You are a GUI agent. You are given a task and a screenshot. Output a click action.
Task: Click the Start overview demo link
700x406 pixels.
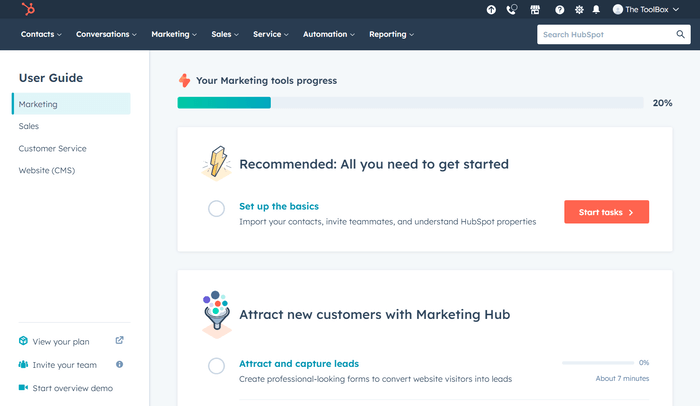pyautogui.click(x=72, y=388)
